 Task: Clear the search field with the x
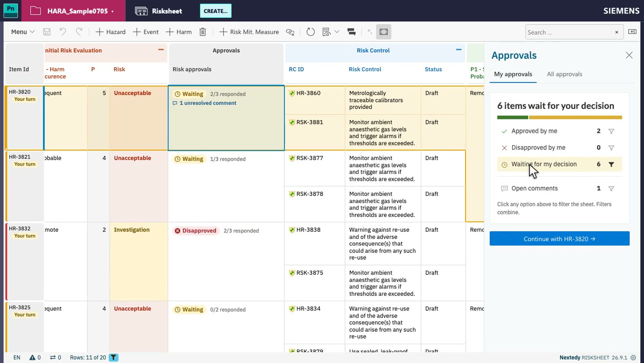pos(617,32)
